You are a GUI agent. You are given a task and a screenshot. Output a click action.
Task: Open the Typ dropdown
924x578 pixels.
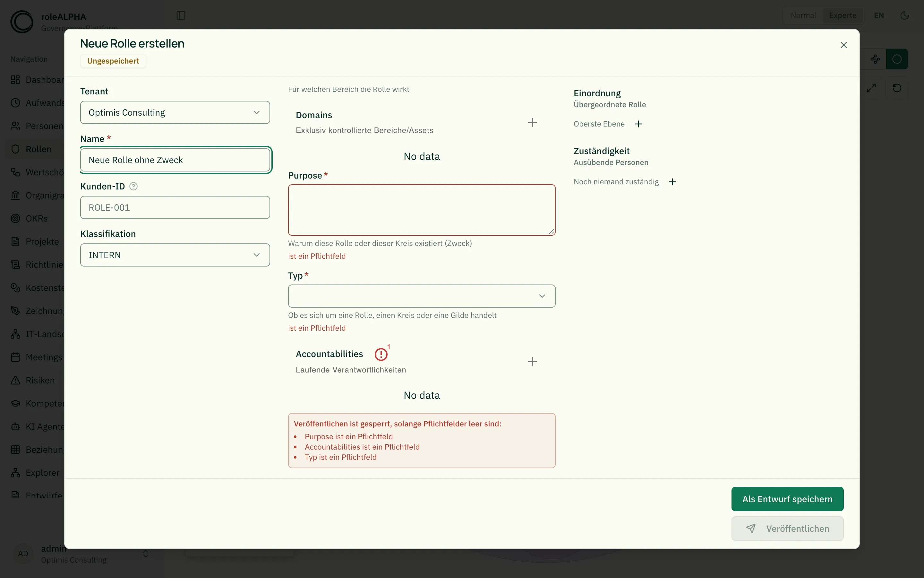[x=422, y=296]
